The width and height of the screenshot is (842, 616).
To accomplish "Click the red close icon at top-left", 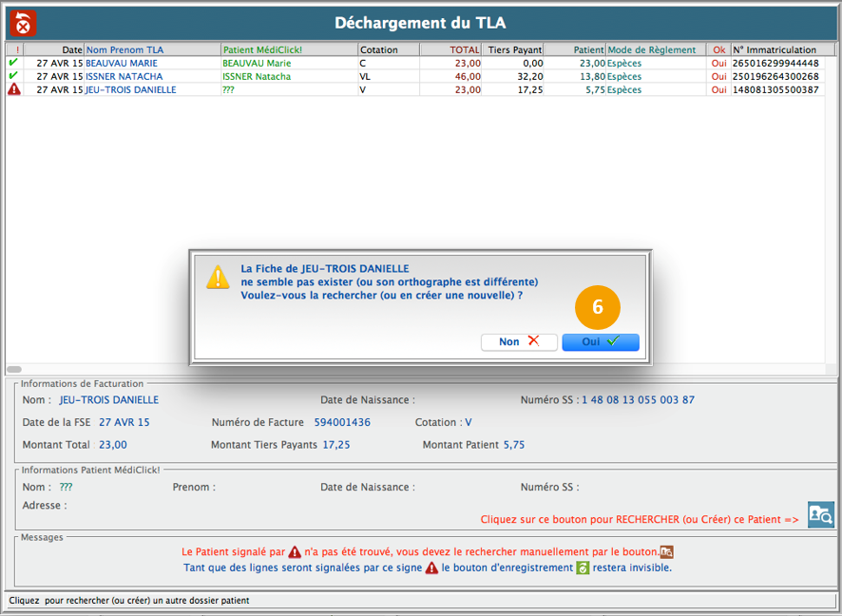I will 23,23.
